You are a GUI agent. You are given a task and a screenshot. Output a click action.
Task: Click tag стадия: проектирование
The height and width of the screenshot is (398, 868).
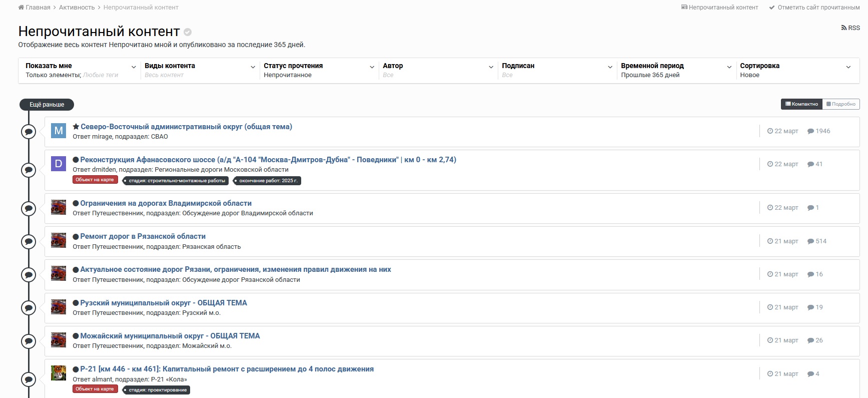tap(156, 390)
